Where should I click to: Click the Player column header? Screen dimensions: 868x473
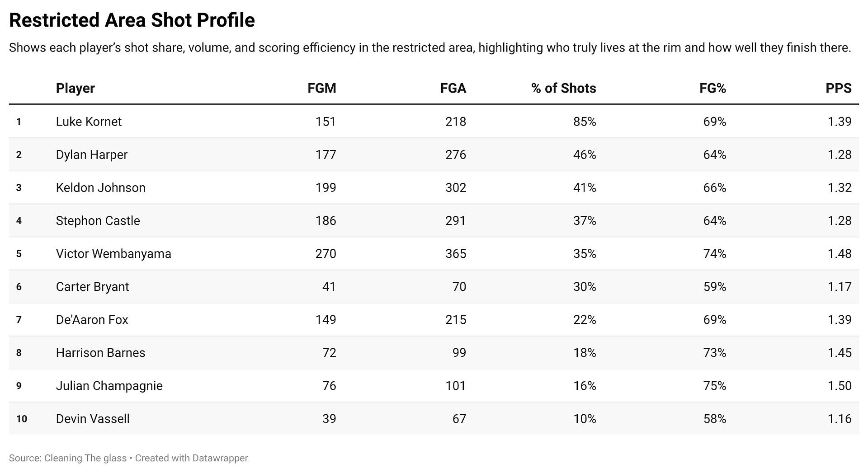click(x=75, y=88)
